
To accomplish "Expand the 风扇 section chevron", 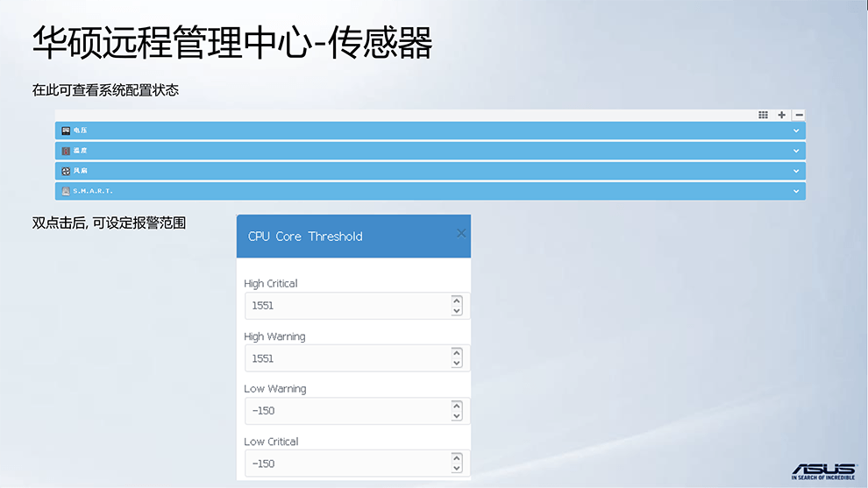I will 796,171.
